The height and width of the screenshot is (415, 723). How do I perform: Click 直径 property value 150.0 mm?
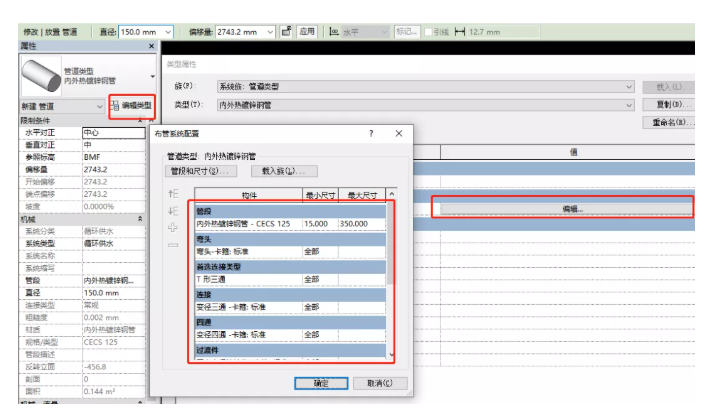click(113, 293)
